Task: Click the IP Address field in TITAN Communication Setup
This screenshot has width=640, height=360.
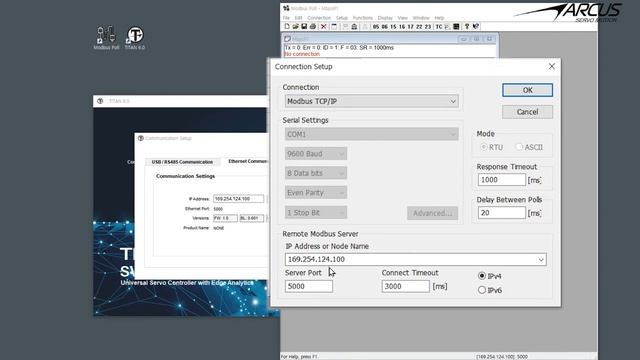Action: [x=238, y=199]
